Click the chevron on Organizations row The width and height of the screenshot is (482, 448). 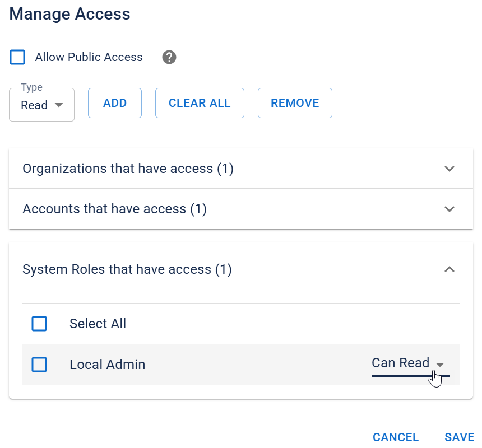449,169
